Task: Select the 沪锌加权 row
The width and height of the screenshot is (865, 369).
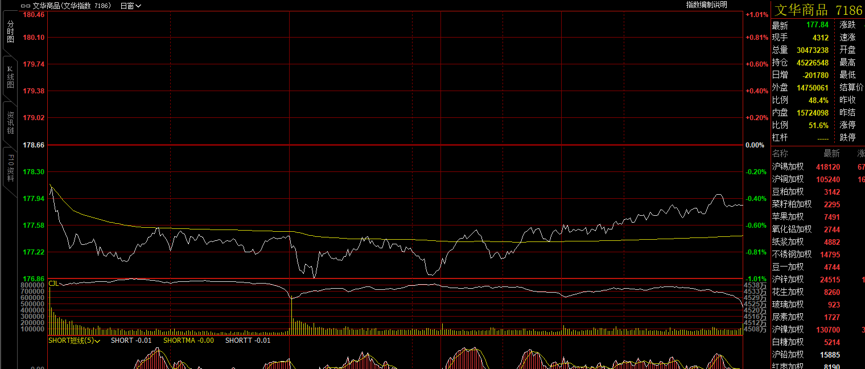Action: (x=818, y=280)
